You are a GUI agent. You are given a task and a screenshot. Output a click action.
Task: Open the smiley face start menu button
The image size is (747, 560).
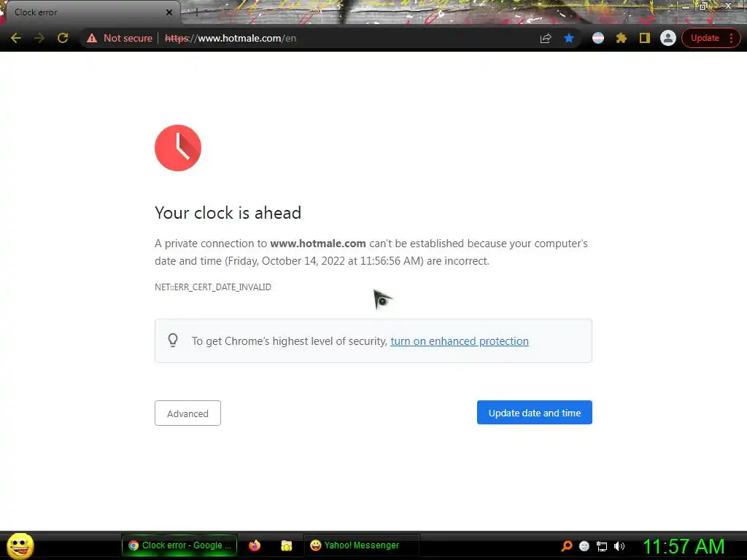20,545
